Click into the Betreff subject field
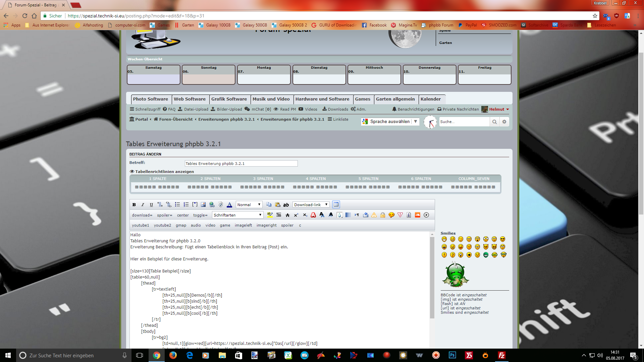 pyautogui.click(x=241, y=164)
